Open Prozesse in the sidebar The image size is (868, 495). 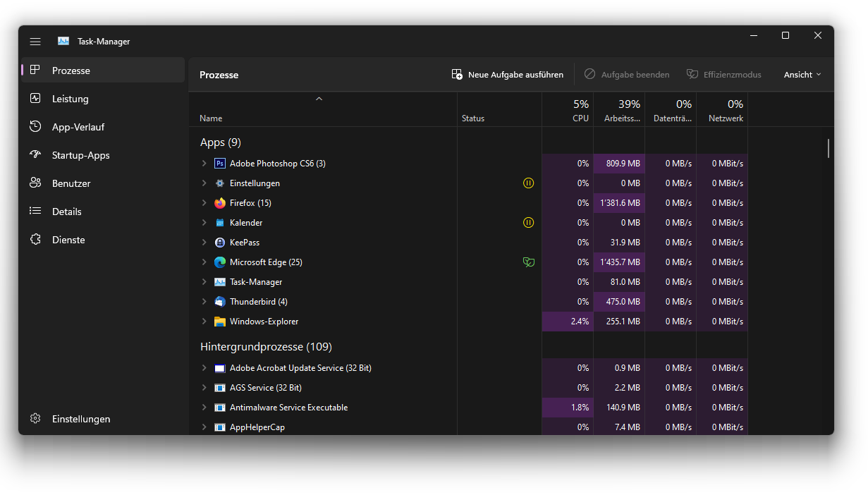pyautogui.click(x=103, y=71)
